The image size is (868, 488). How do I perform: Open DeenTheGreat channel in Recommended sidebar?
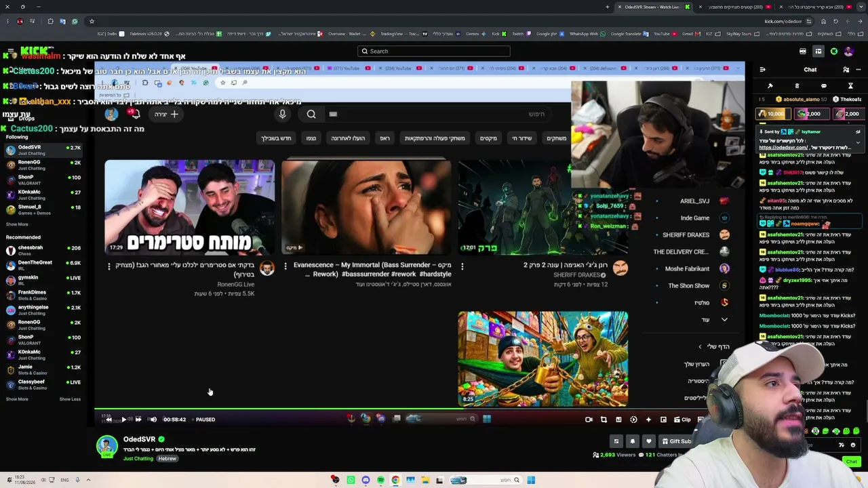pyautogui.click(x=43, y=265)
